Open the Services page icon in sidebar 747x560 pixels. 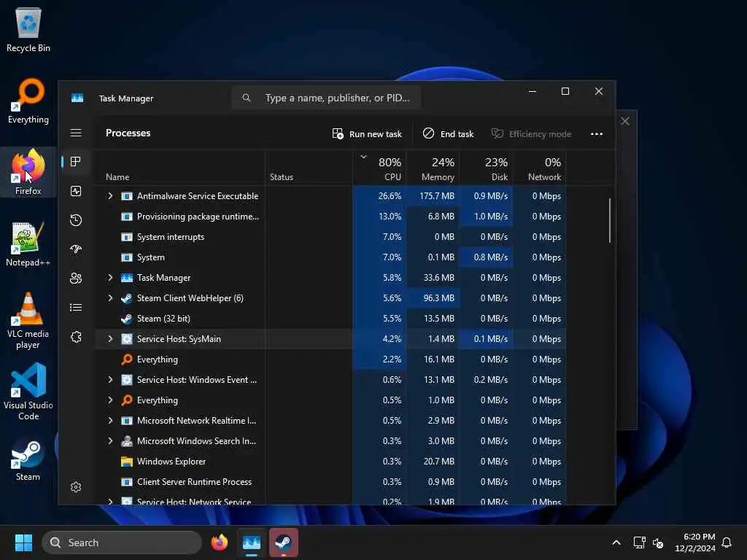(76, 337)
